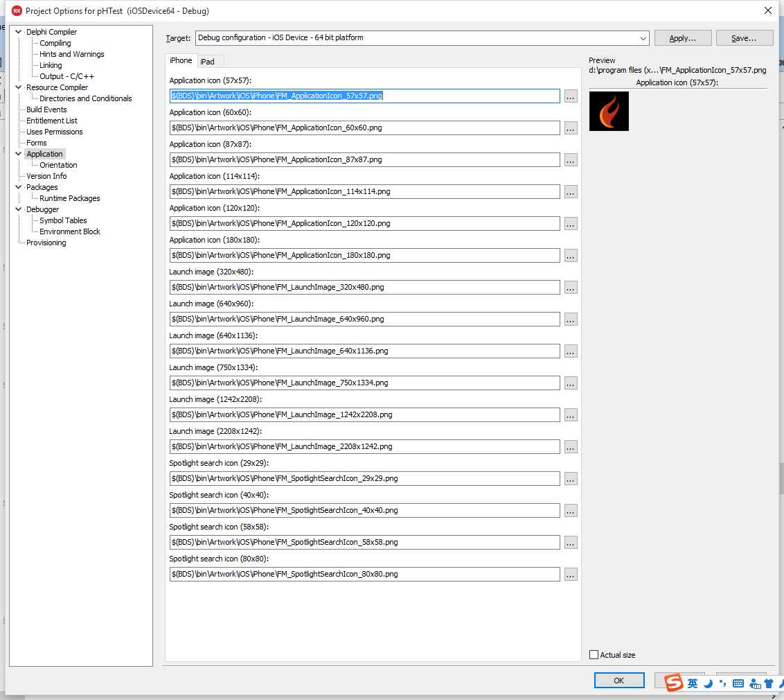Browse for Spotlight search icon 40x40 file
The width and height of the screenshot is (784, 700).
(x=571, y=510)
